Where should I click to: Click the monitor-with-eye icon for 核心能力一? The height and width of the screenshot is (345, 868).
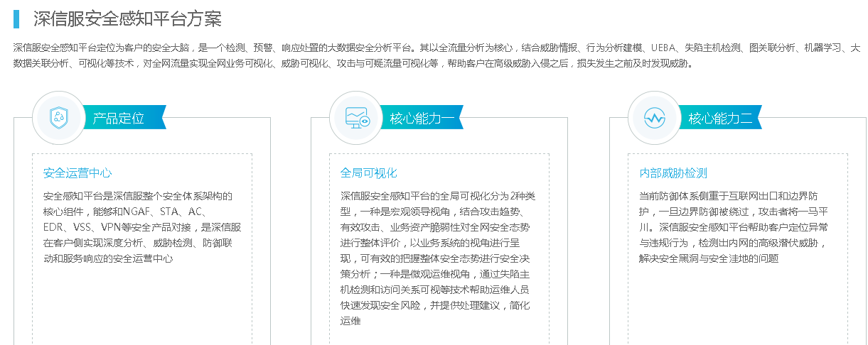(356, 118)
